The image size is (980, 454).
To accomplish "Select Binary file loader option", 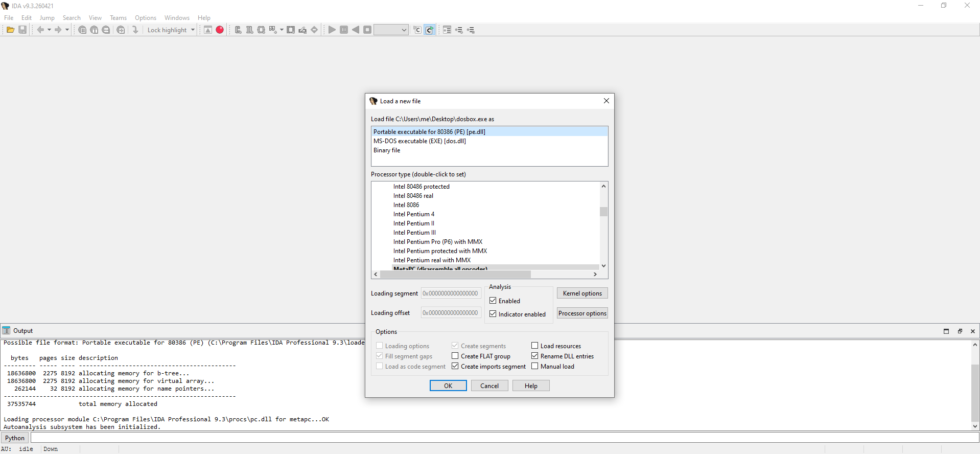I will tap(489, 150).
